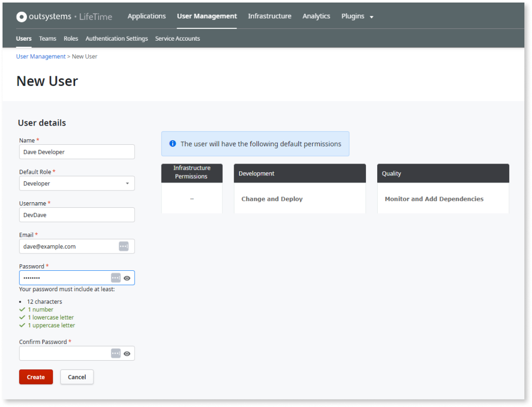Navigate to the Infrastructure menu
Image resolution: width=532 pixels, height=407 pixels.
270,16
